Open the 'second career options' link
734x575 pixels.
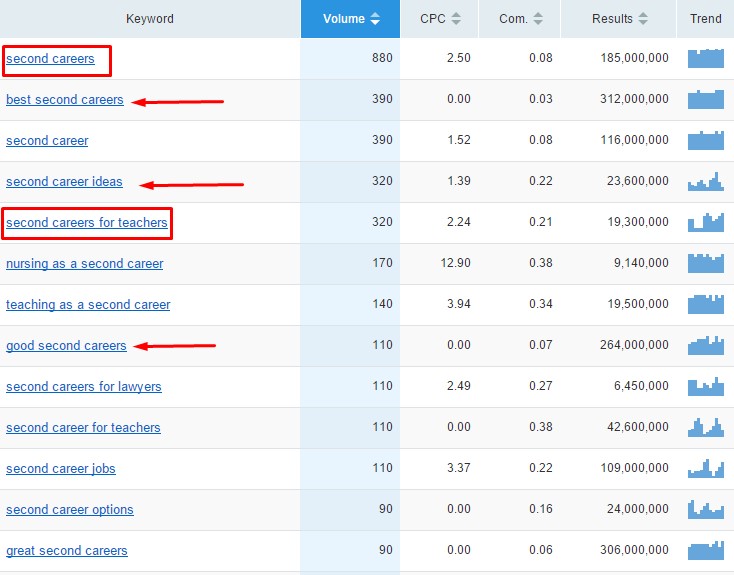(x=70, y=509)
